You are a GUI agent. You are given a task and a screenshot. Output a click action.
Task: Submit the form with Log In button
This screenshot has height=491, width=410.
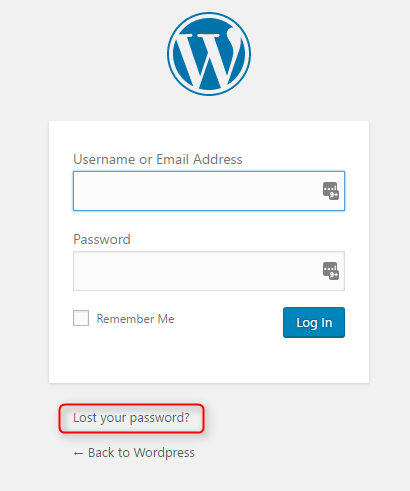coord(314,322)
